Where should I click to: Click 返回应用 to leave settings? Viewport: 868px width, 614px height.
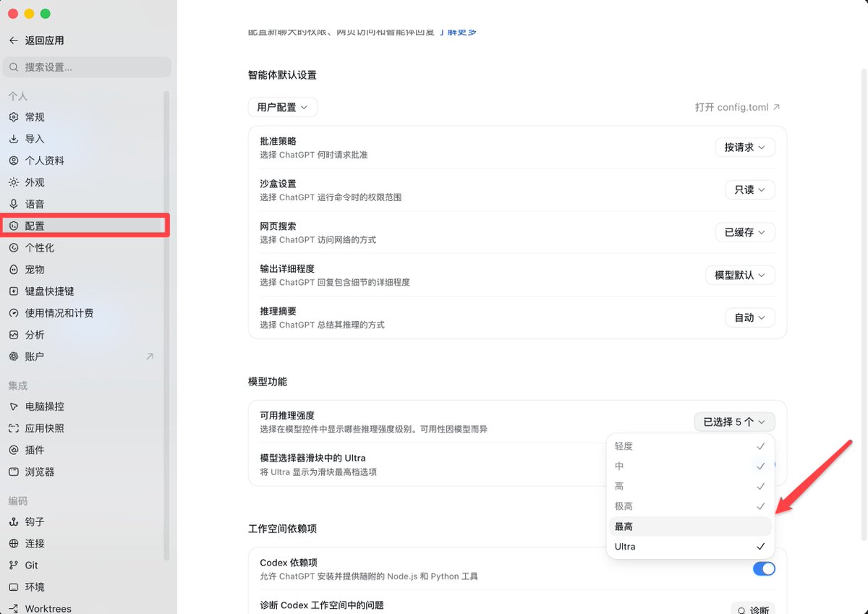click(x=37, y=40)
